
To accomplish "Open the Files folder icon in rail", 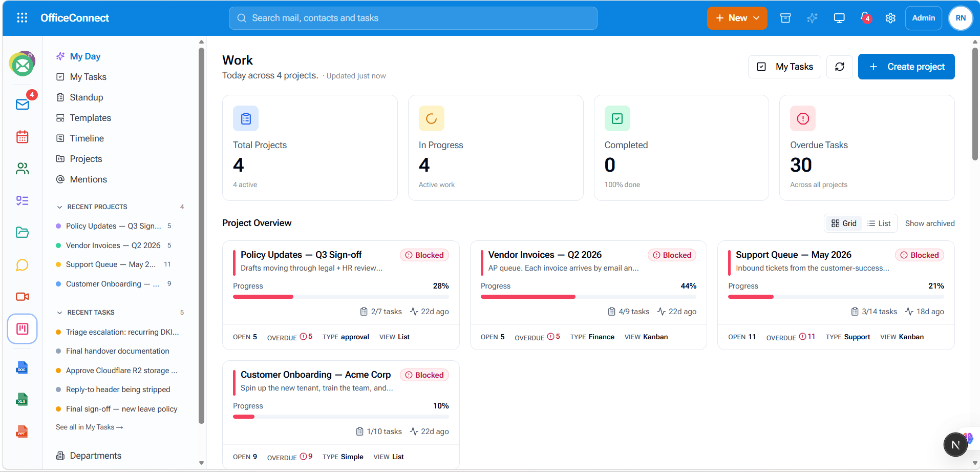I will [23, 232].
